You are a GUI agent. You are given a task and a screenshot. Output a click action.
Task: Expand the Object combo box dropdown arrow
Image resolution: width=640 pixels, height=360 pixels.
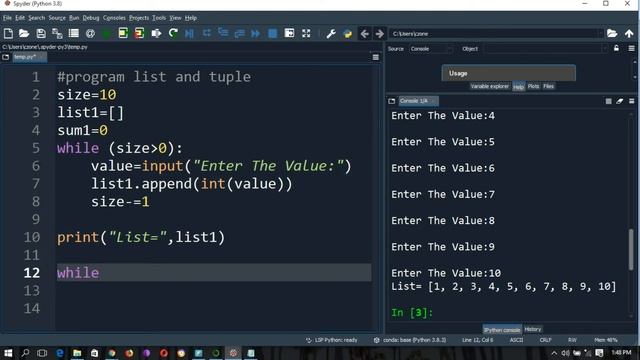[604, 49]
